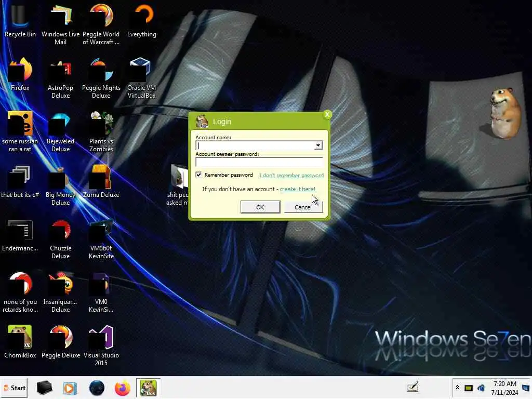532x399 pixels.
Task: Select the AstroPop Deluxe desktop icon
Action: (x=60, y=77)
